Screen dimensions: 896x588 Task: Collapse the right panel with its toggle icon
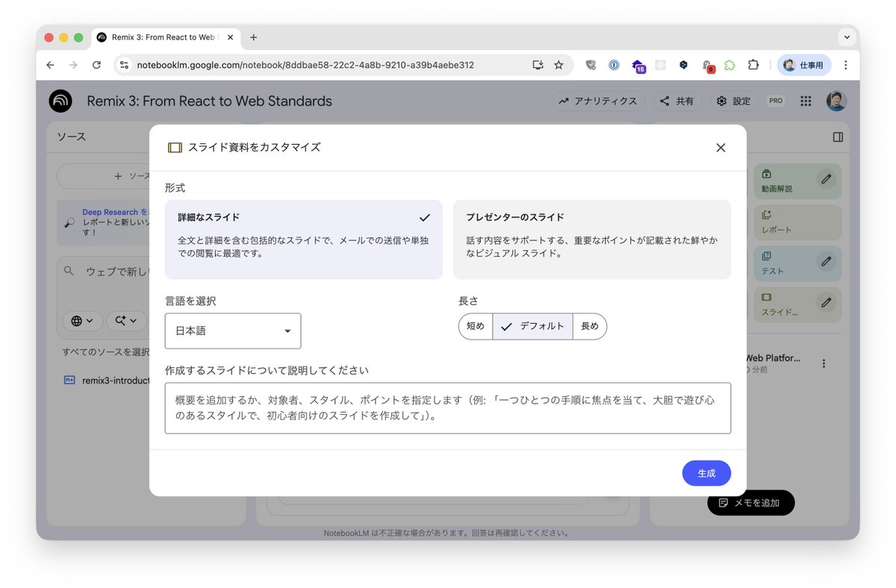[x=837, y=136]
